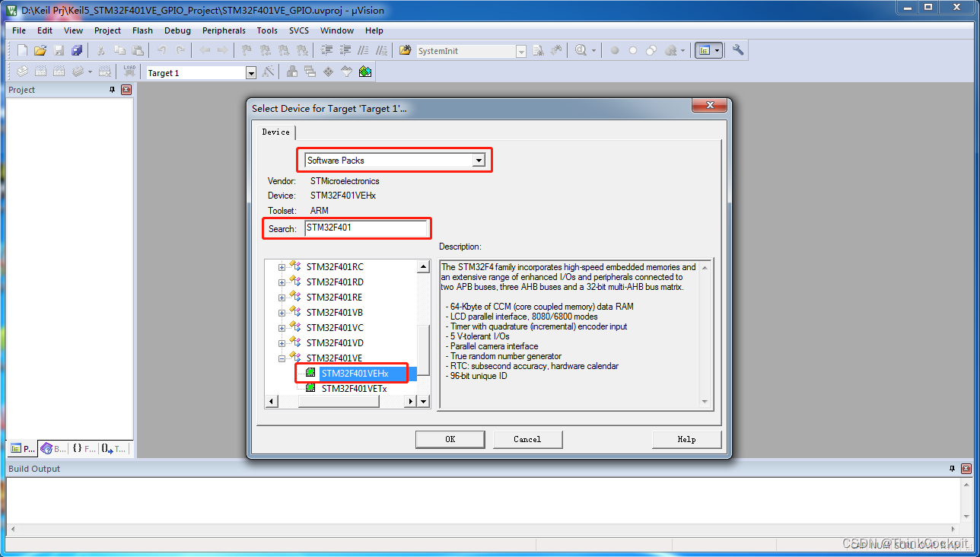
Task: Click the Configuration wrench icon
Action: click(x=738, y=50)
